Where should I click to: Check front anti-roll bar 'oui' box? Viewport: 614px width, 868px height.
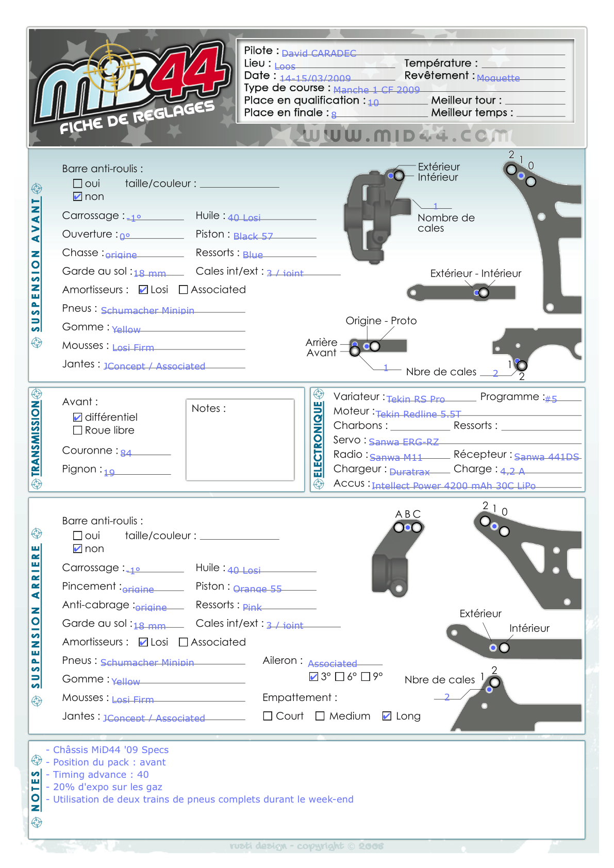[x=78, y=183]
